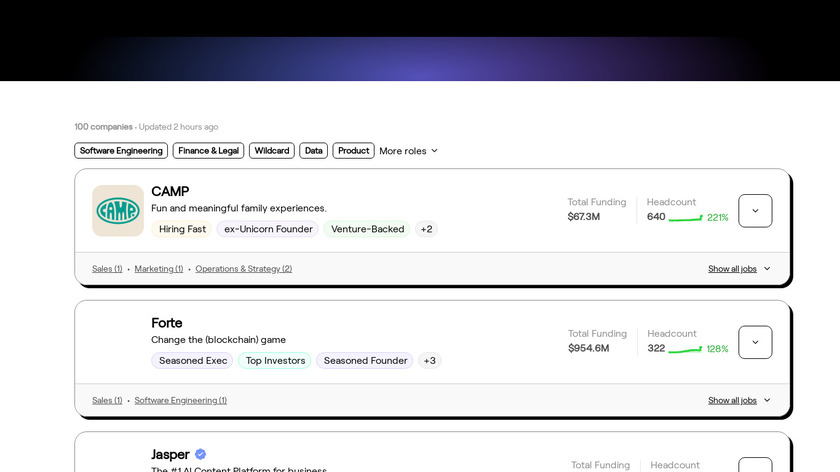Viewport: 840px width, 472px height.
Task: Toggle the Product role filter
Action: [354, 151]
